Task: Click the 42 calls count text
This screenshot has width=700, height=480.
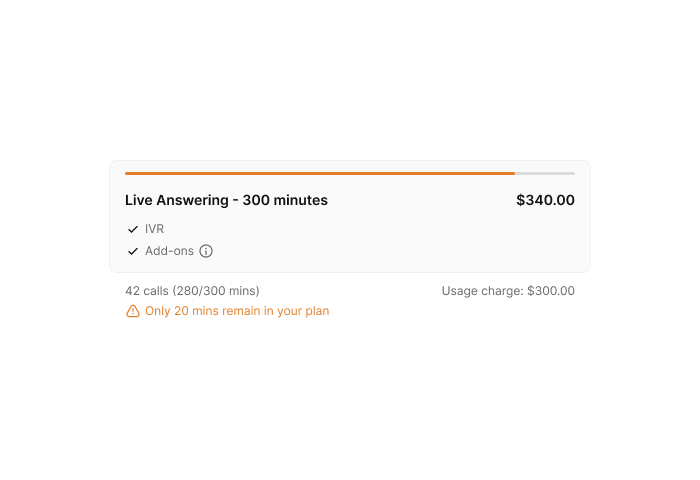Action: point(147,291)
